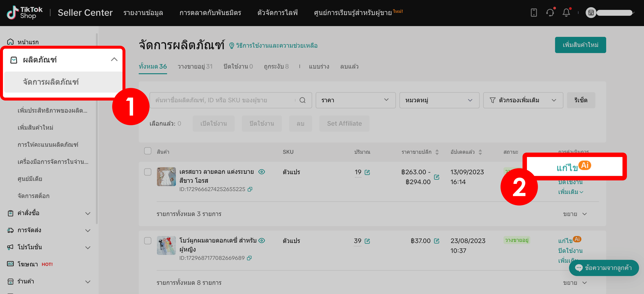Click the เพิ่มสินค้าใหม่ button
644x294 pixels.
click(x=581, y=45)
